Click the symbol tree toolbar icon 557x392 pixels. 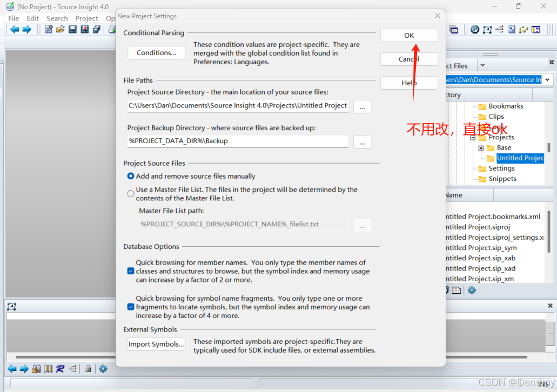499,30
